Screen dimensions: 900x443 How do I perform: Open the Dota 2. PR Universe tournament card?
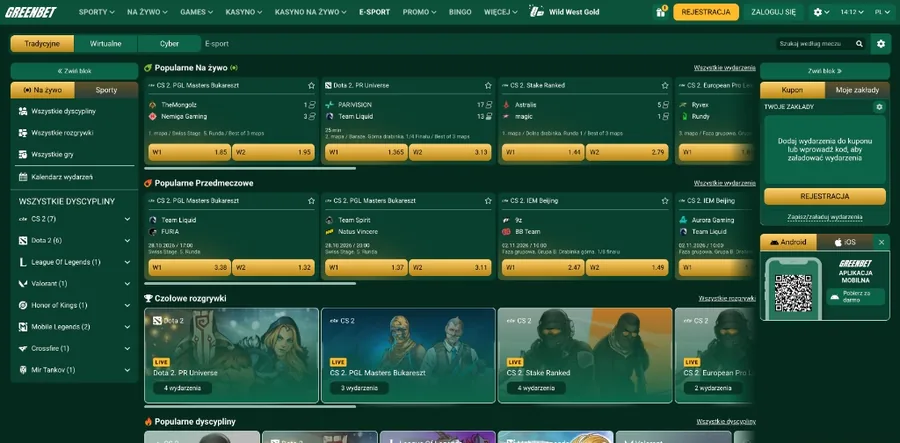tap(231, 355)
